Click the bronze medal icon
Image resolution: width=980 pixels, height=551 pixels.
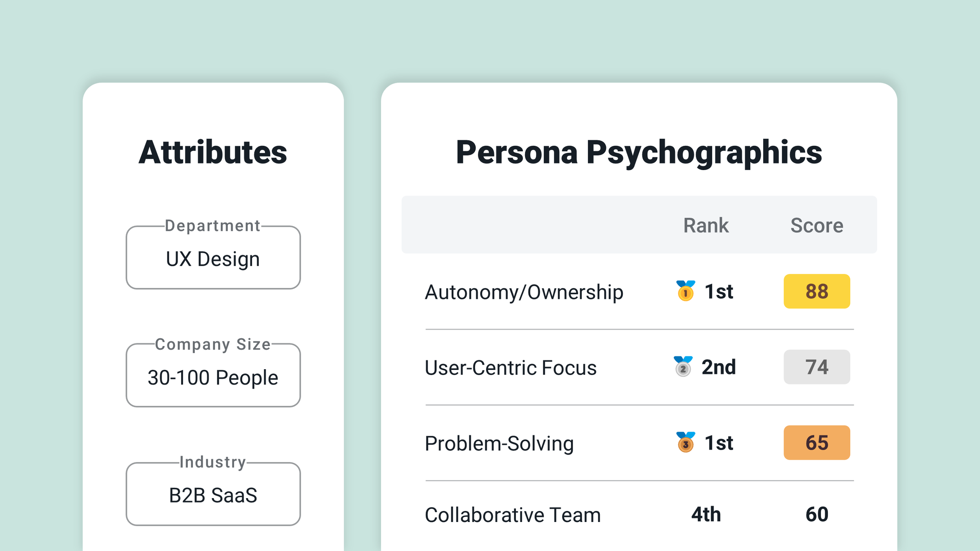point(686,442)
